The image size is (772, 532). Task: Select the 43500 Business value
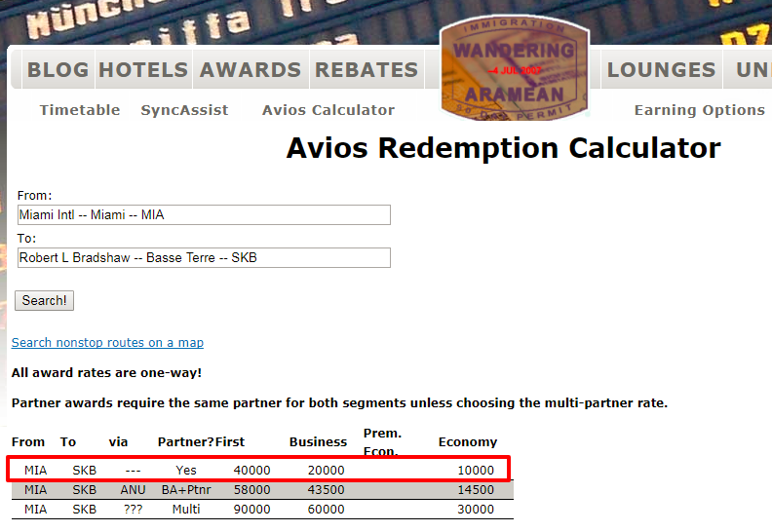(326, 490)
